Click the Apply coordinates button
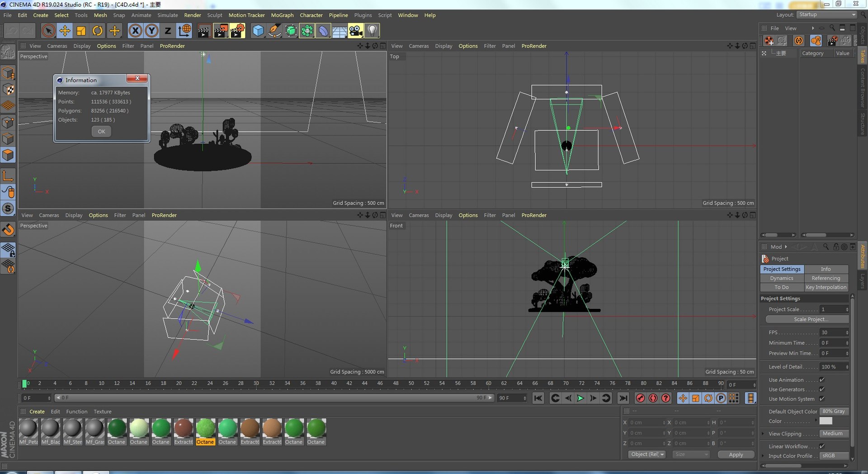The image size is (868, 474). click(736, 455)
